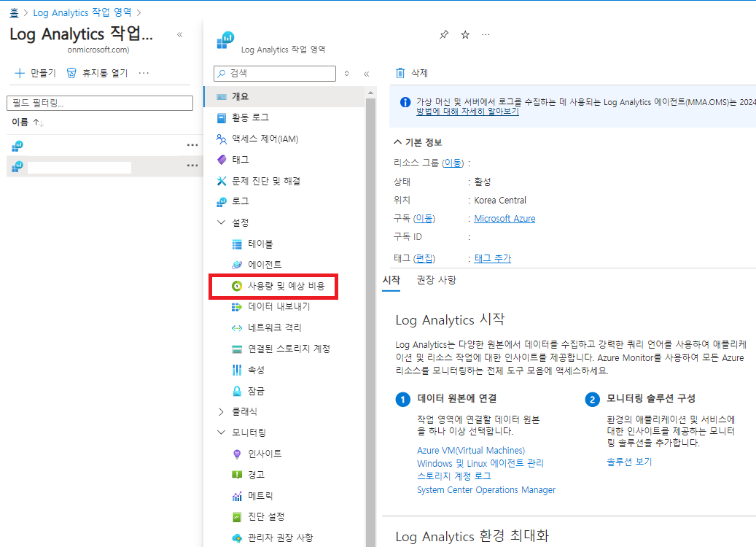The image size is (756, 547).
Task: Collapse the 모니터링 section chevron
Action: (x=221, y=432)
